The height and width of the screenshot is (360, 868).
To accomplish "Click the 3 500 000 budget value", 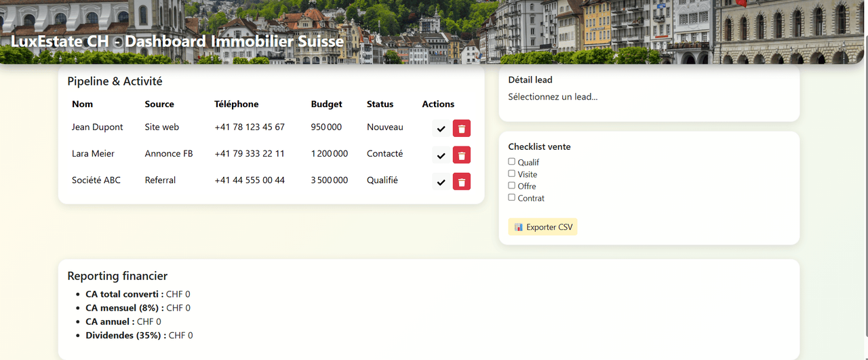I will point(330,180).
